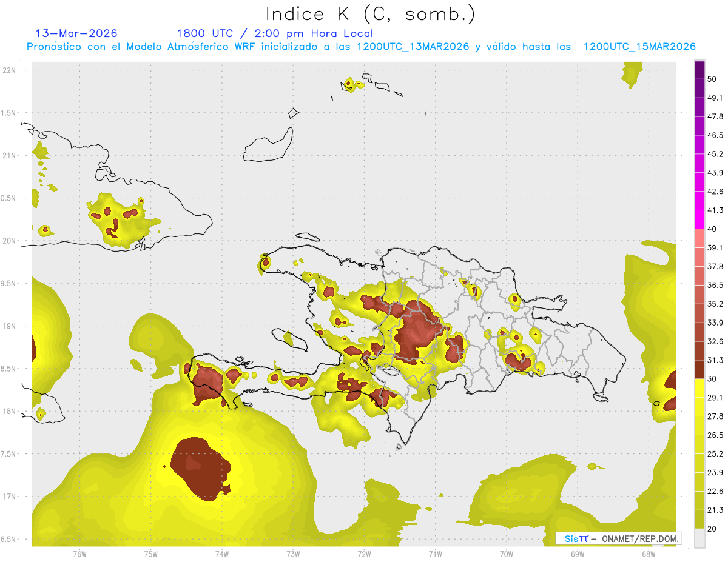This screenshot has height=562, width=728.
Task: Click the '18N' latitude label
Action: click(10, 412)
